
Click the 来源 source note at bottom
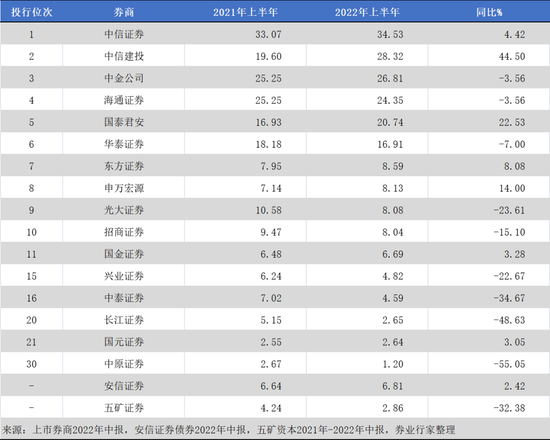coord(229,429)
